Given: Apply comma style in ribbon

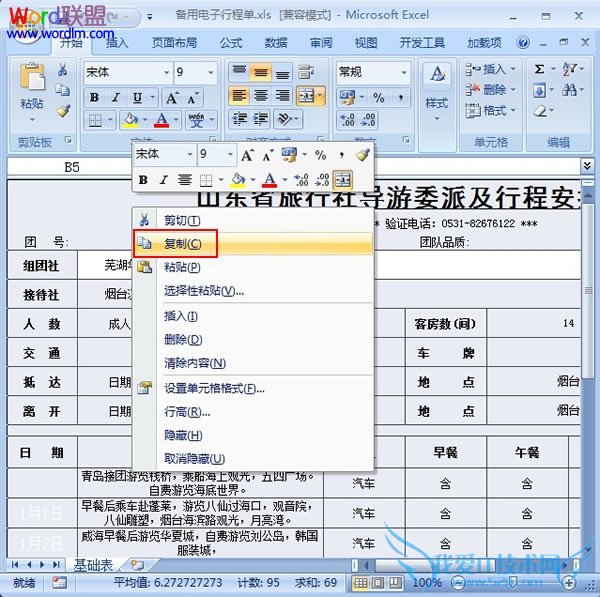Looking at the screenshot, I should pyautogui.click(x=400, y=97).
